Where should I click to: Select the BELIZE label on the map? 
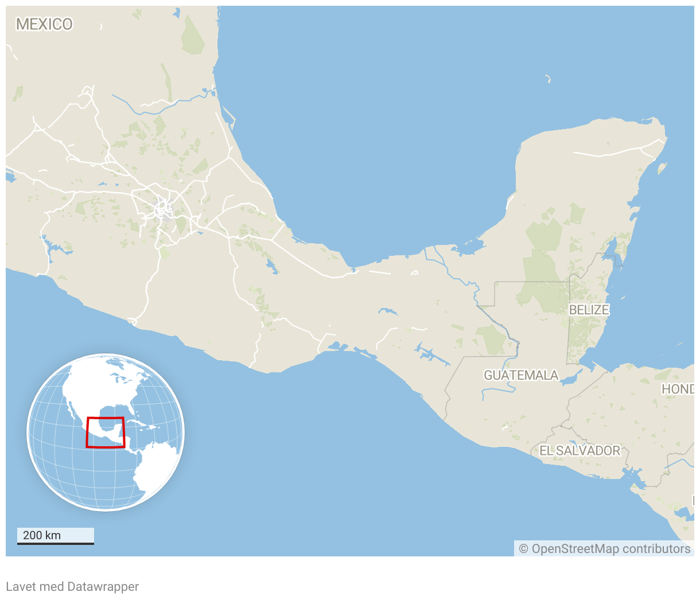(x=589, y=310)
